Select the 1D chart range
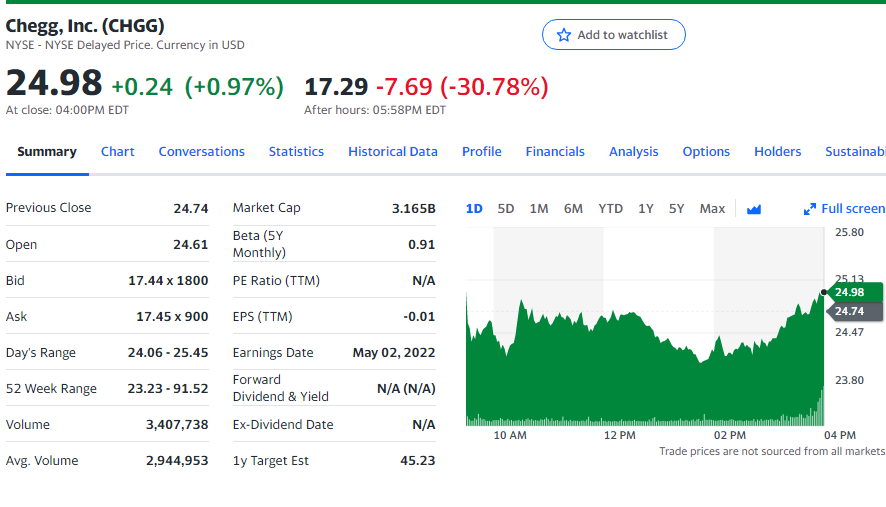The width and height of the screenshot is (886, 507). point(474,209)
